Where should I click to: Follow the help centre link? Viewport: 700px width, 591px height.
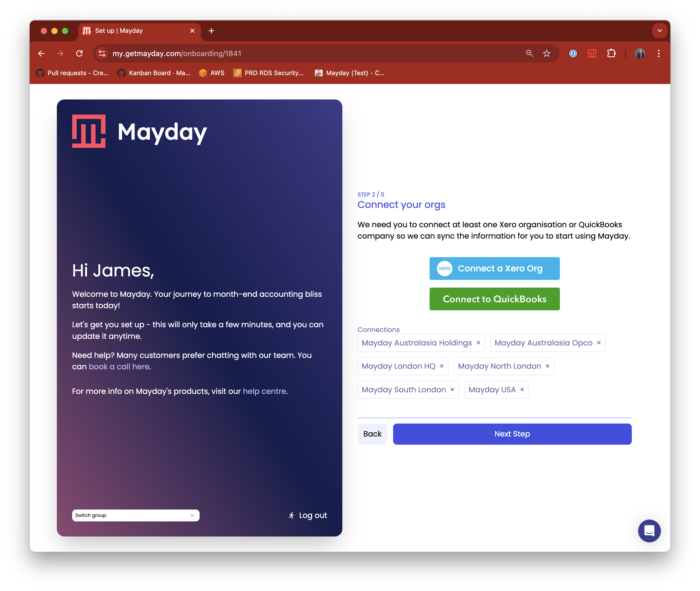[264, 391]
